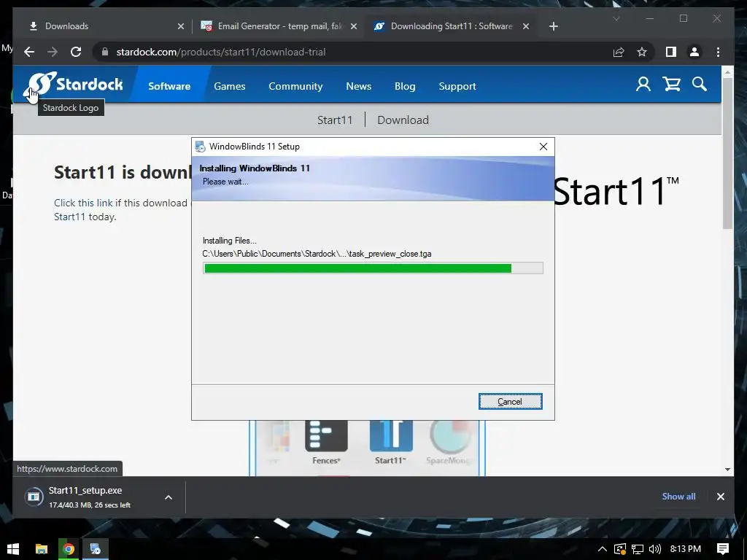Click the site search magnifier icon
The height and width of the screenshot is (560, 747).
[700, 85]
